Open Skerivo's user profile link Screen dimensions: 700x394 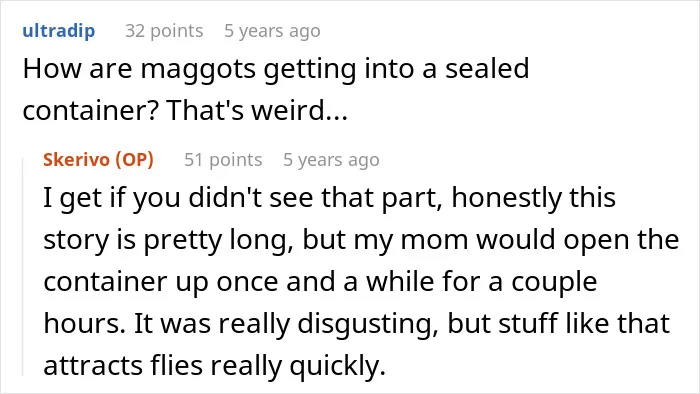[76, 159]
